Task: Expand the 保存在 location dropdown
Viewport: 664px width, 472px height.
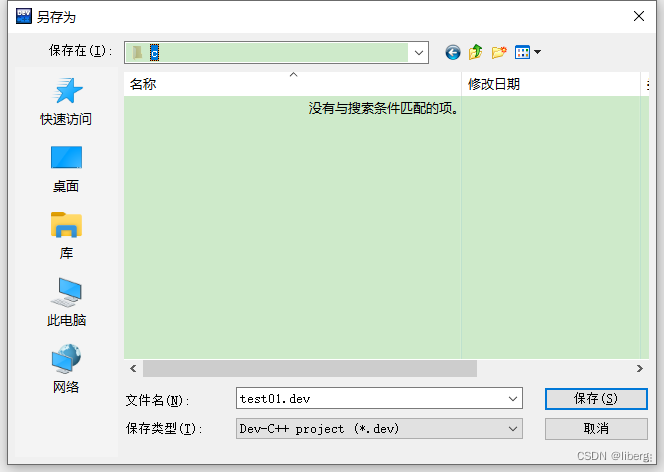Action: [419, 53]
